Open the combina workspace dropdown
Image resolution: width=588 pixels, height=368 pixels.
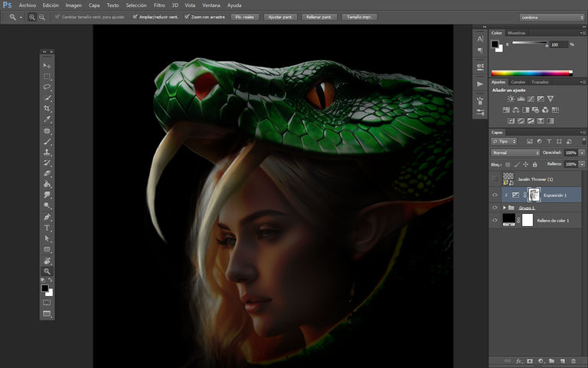[x=551, y=18]
